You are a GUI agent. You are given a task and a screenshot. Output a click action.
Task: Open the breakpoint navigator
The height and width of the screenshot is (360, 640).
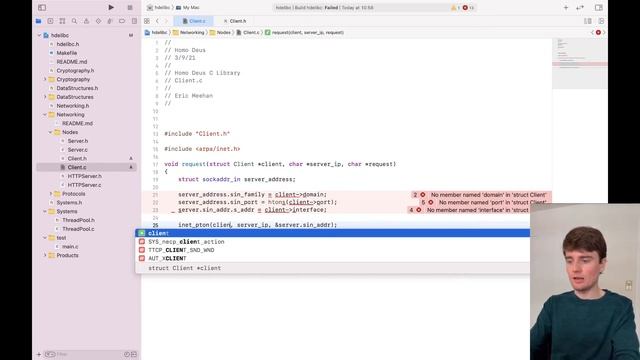pos(122,21)
